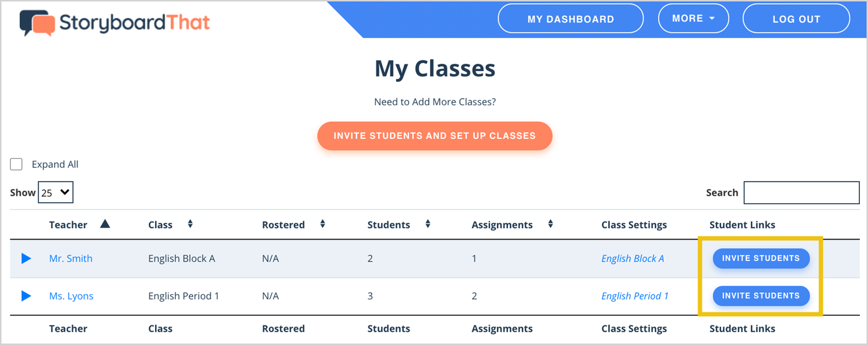Sort the Class column
Screen dimensions: 868x345
pyautogui.click(x=190, y=224)
